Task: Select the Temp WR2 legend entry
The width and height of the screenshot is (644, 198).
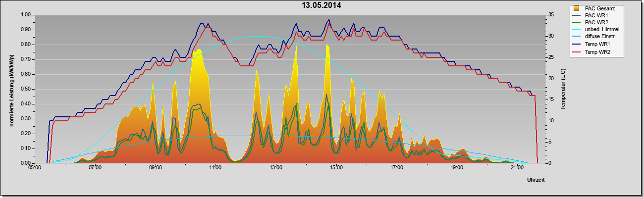Action: [595, 52]
